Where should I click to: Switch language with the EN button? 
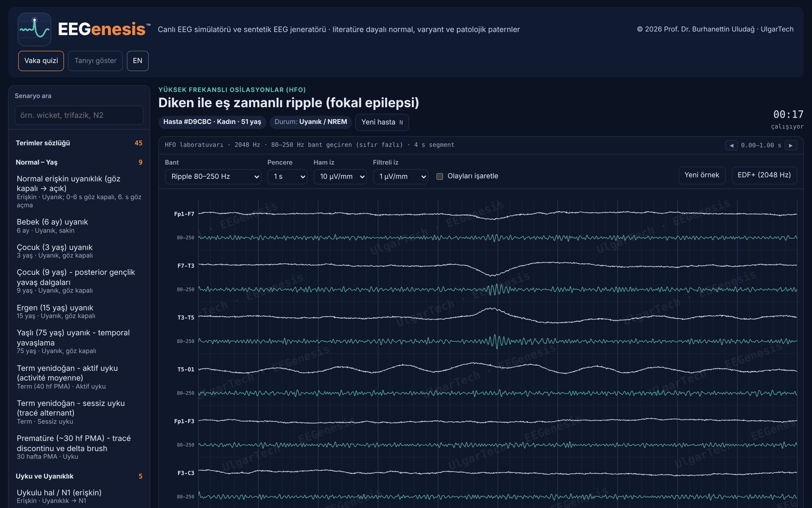click(138, 61)
